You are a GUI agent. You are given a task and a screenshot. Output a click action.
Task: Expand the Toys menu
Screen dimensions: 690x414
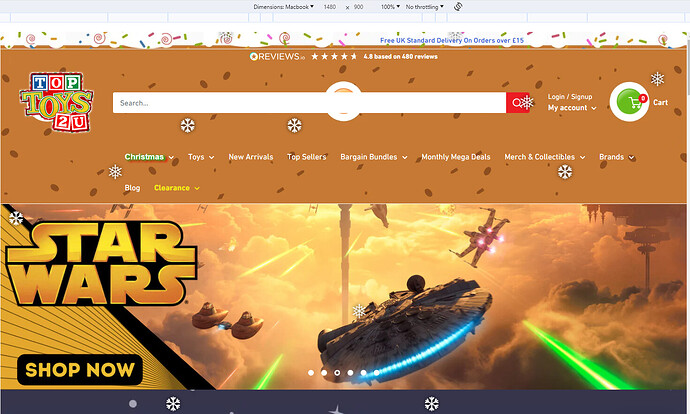(x=201, y=157)
